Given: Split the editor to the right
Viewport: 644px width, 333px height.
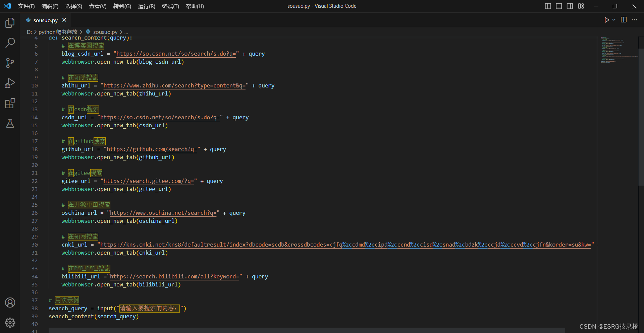Looking at the screenshot, I should 624,20.
